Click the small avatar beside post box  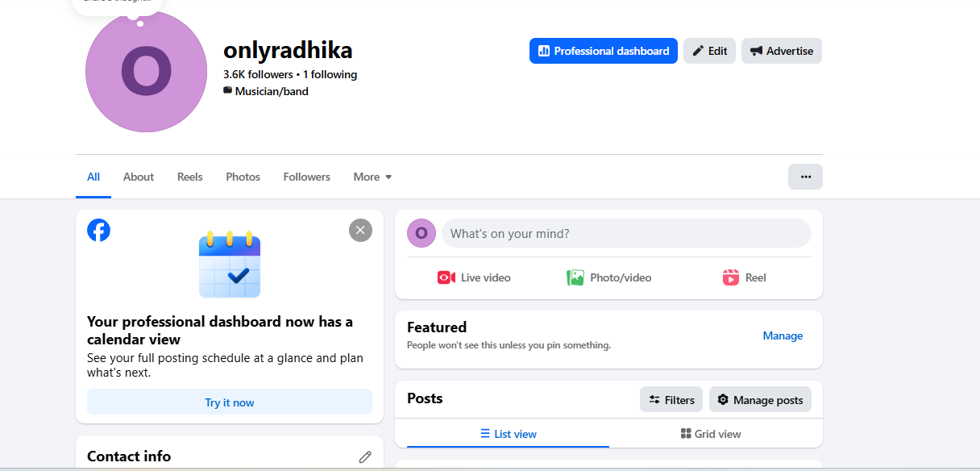coord(421,233)
